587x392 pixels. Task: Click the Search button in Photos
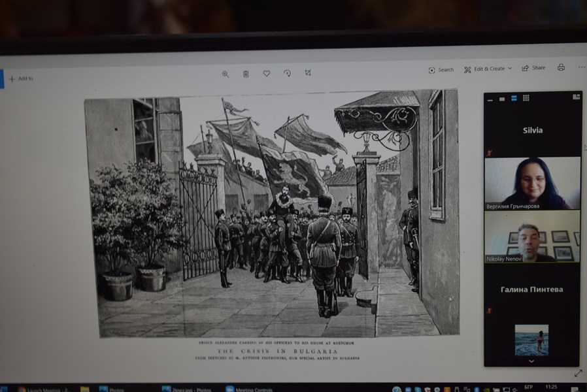(x=441, y=70)
